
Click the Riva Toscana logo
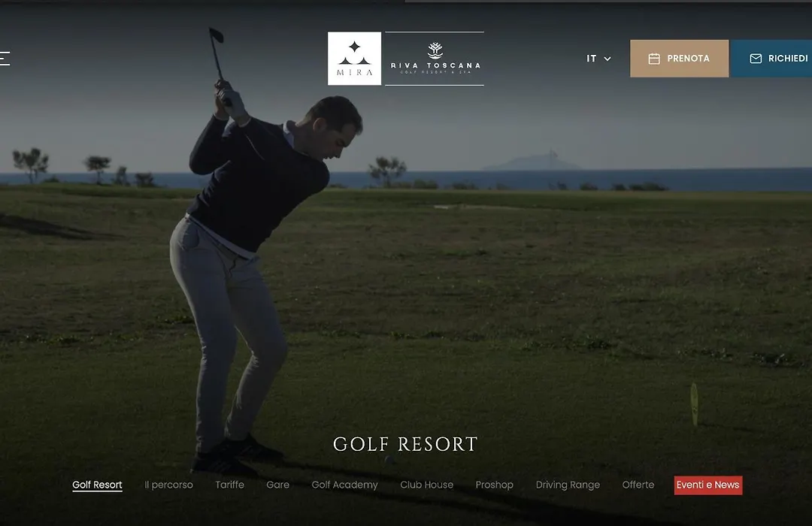point(435,59)
